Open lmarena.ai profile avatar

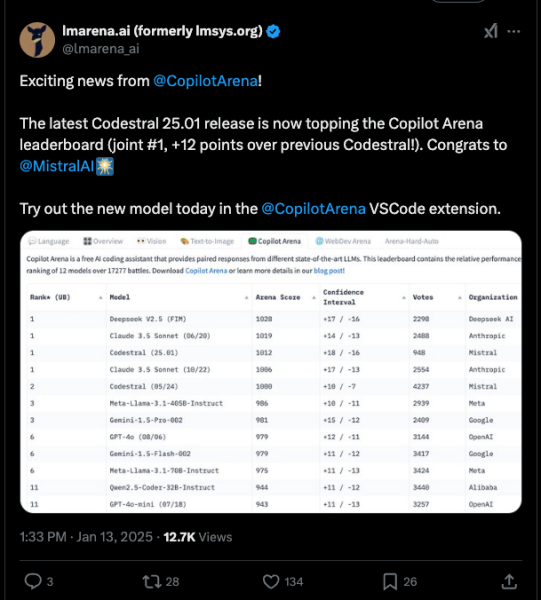[x=37, y=40]
